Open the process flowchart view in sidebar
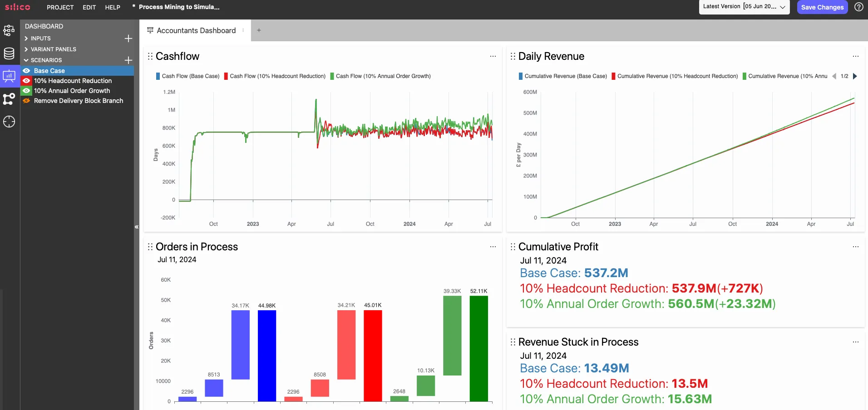868x410 pixels. pos(9,30)
